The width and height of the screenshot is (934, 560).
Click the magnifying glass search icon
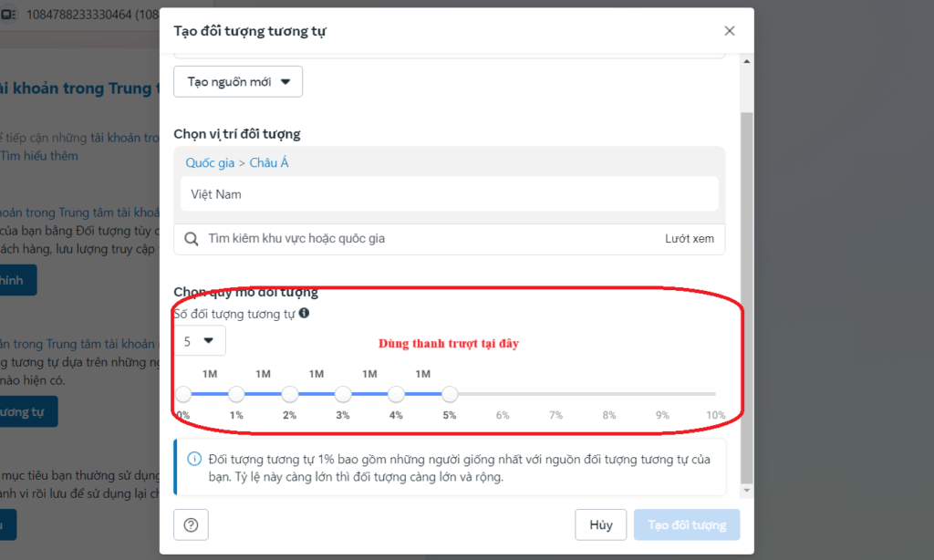pyautogui.click(x=192, y=238)
